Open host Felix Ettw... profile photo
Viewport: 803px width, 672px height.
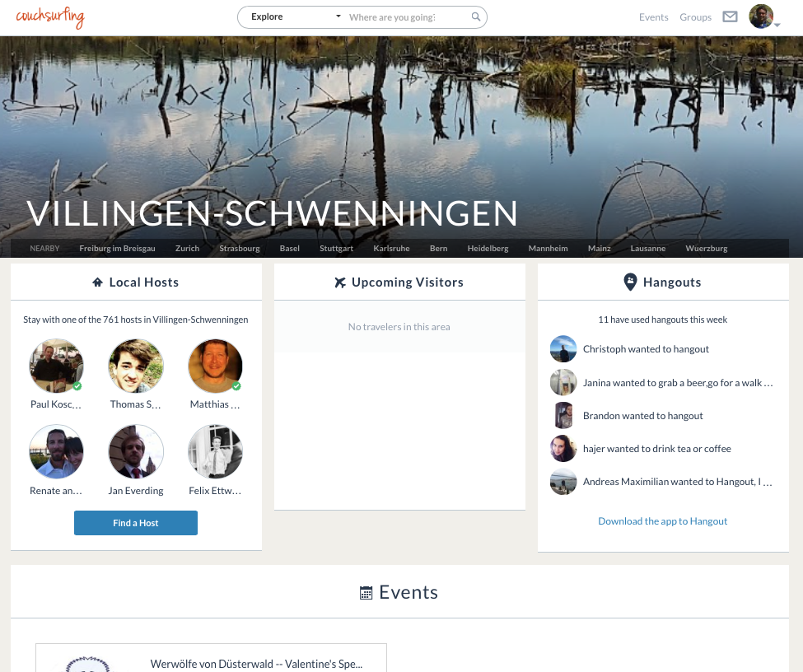point(215,451)
